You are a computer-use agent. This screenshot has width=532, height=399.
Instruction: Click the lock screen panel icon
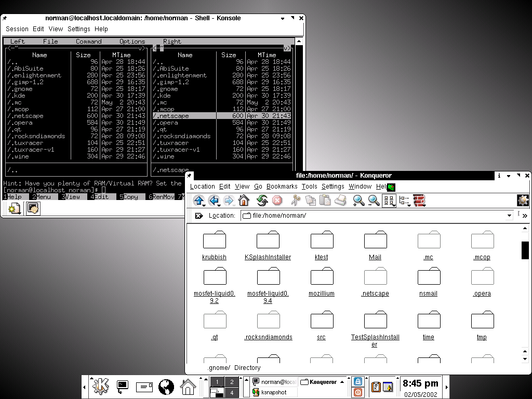[357, 382]
